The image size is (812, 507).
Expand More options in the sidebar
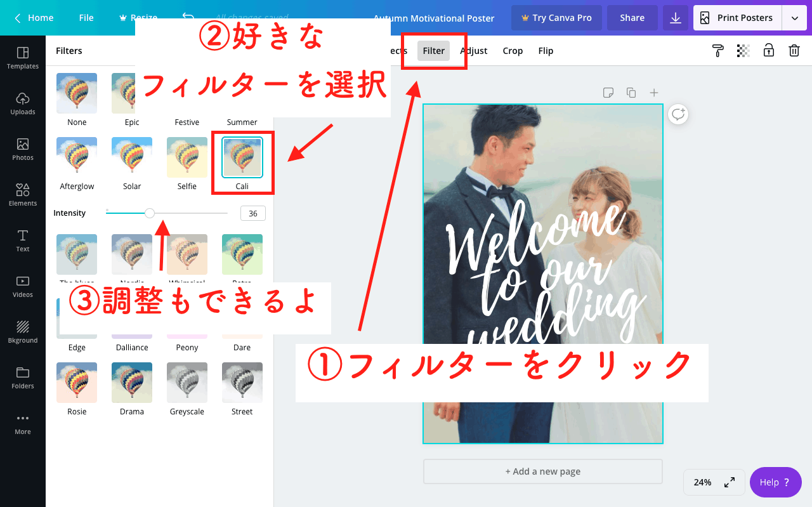(x=23, y=423)
